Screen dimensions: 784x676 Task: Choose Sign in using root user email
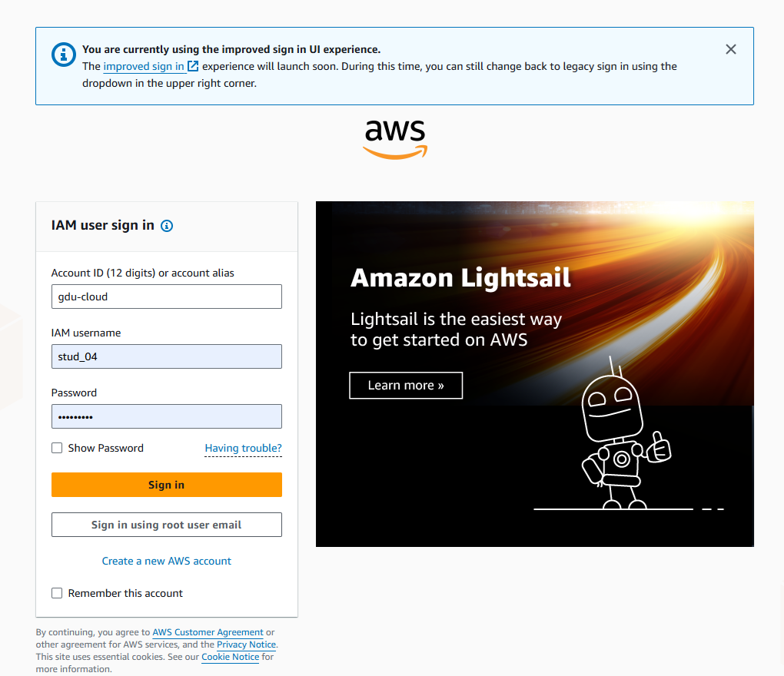[x=167, y=525]
